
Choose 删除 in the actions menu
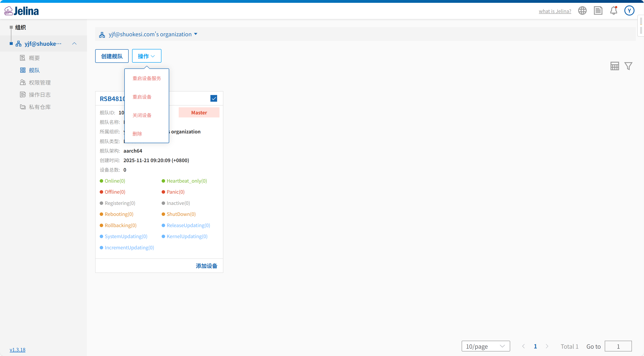coord(137,134)
